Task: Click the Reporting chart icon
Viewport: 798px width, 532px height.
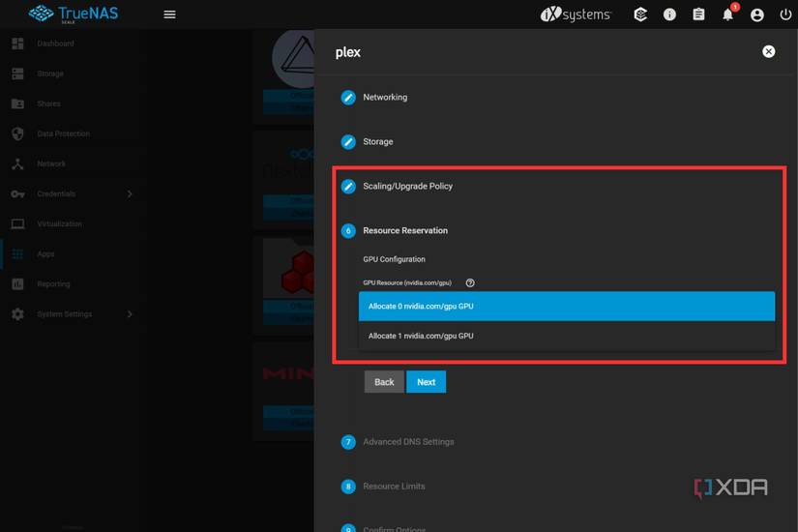Action: (x=17, y=283)
